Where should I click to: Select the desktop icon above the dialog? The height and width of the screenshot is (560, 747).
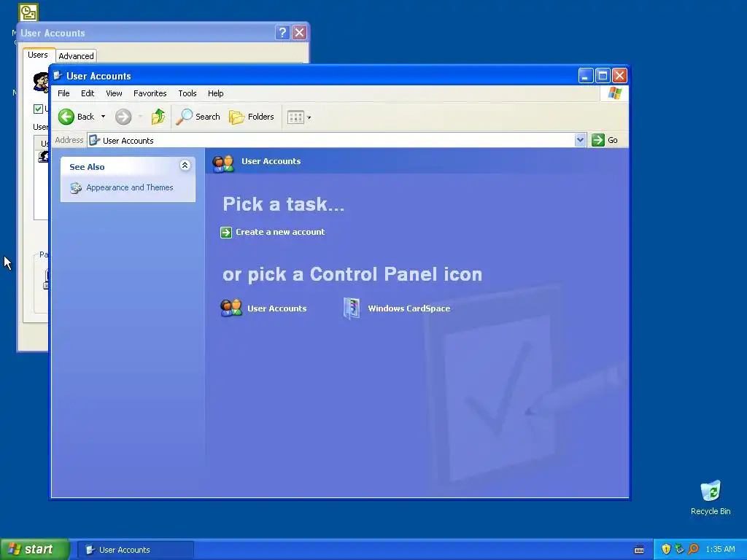[28, 12]
